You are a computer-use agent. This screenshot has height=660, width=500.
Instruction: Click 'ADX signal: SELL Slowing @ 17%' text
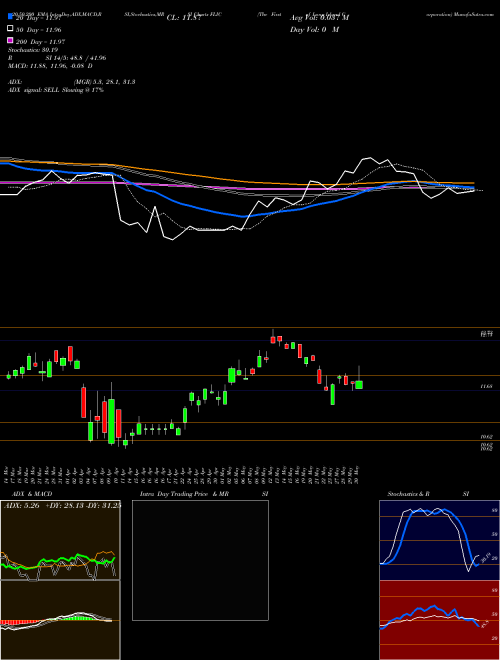56,90
